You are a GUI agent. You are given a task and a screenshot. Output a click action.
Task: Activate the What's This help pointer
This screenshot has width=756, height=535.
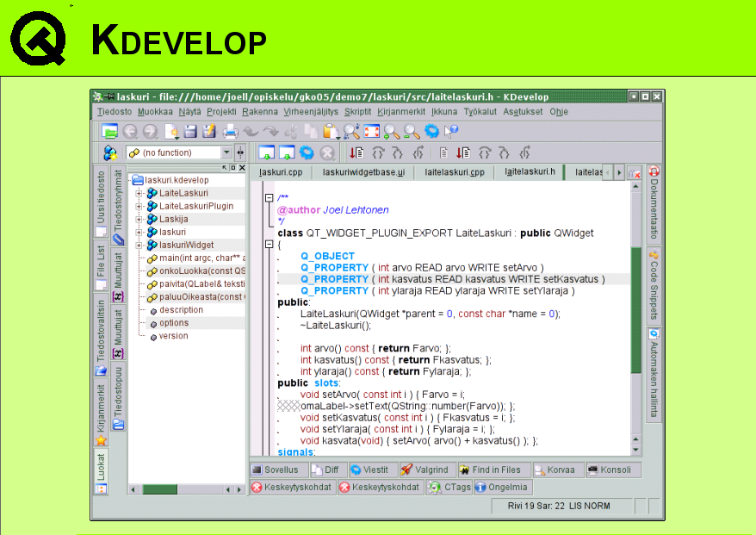[451, 131]
